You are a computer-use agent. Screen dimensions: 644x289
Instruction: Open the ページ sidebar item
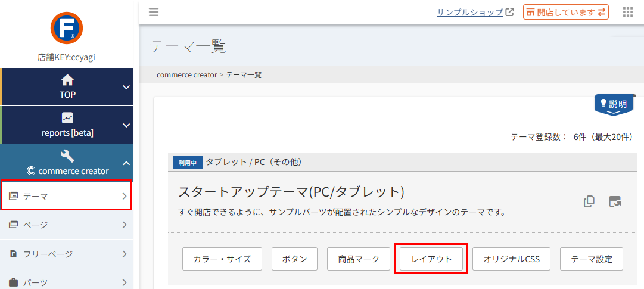66,225
